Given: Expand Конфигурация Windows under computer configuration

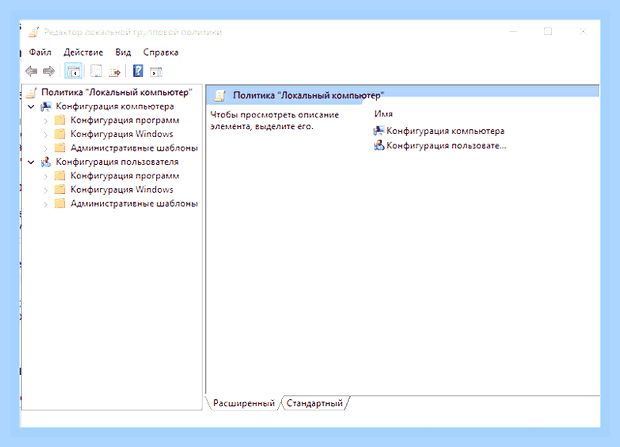Looking at the screenshot, I should click(45, 135).
